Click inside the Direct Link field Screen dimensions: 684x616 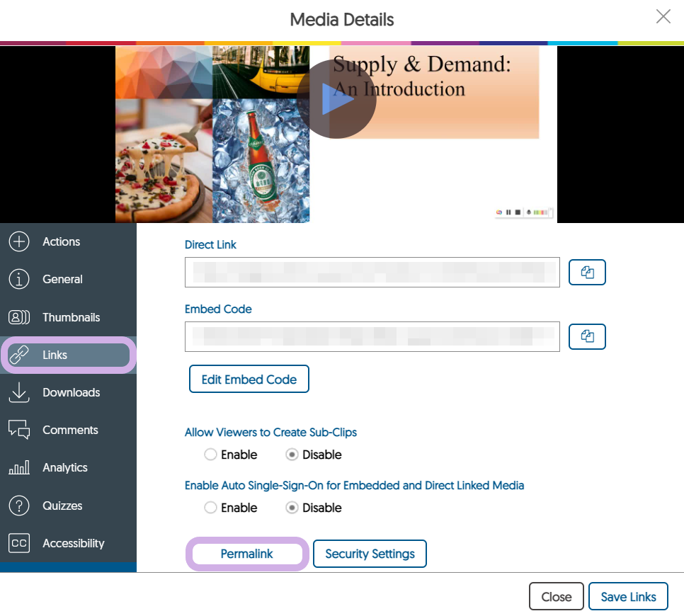[x=372, y=273]
